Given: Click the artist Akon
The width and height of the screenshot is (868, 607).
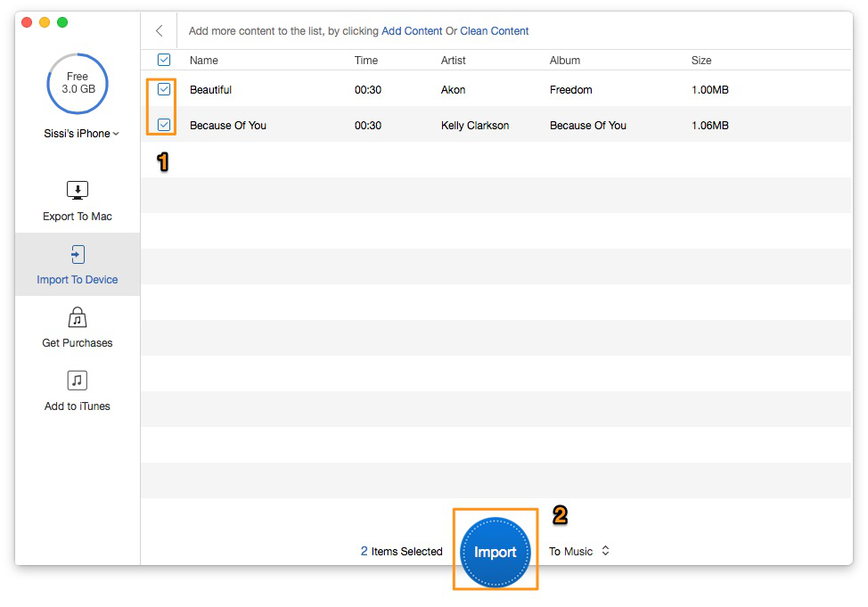Looking at the screenshot, I should coord(453,90).
